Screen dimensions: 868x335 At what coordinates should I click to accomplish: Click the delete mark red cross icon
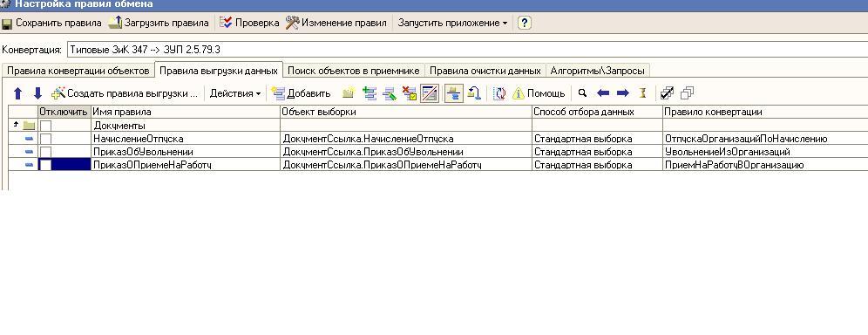click(x=409, y=93)
